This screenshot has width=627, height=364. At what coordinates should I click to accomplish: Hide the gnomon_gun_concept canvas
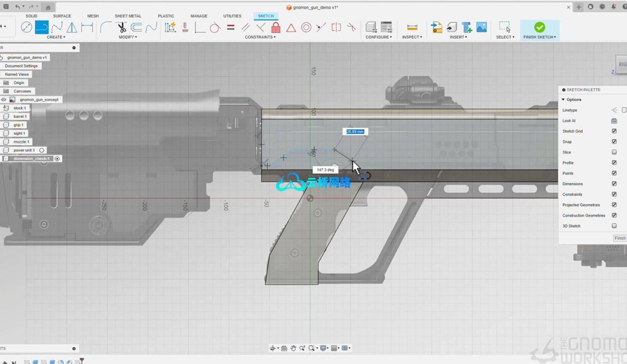[x=4, y=100]
